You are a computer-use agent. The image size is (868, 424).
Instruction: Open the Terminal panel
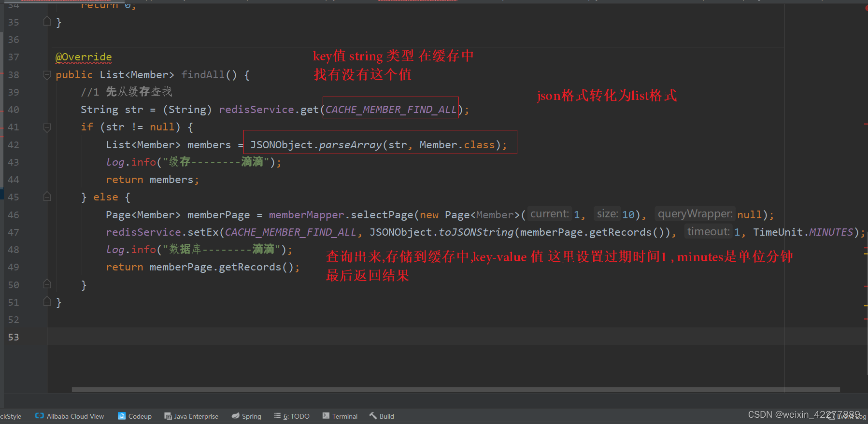click(340, 416)
